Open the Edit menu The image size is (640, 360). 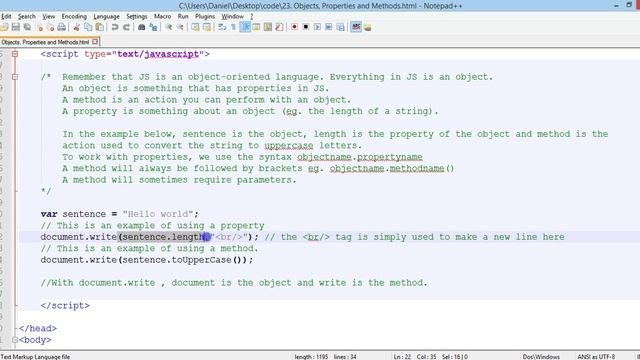[x=6, y=16]
